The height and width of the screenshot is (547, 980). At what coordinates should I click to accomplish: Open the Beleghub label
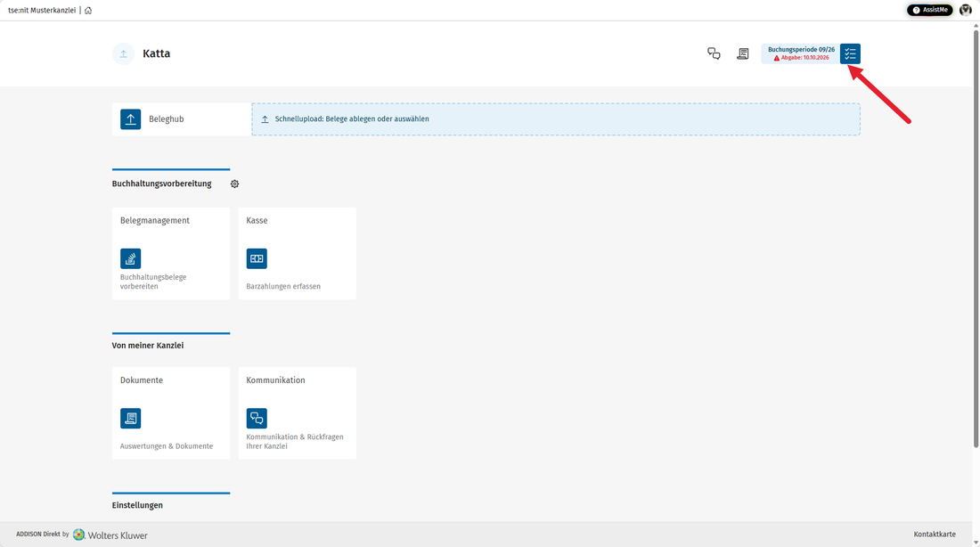pos(167,119)
